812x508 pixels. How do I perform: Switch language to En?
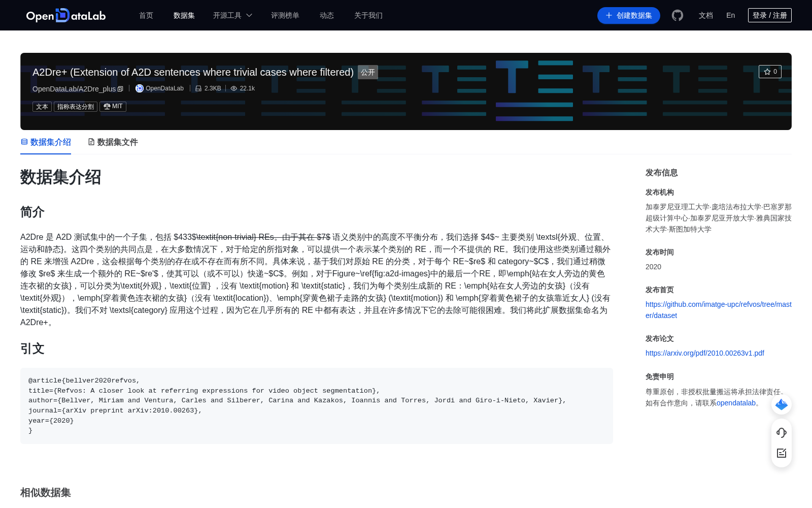coord(731,15)
